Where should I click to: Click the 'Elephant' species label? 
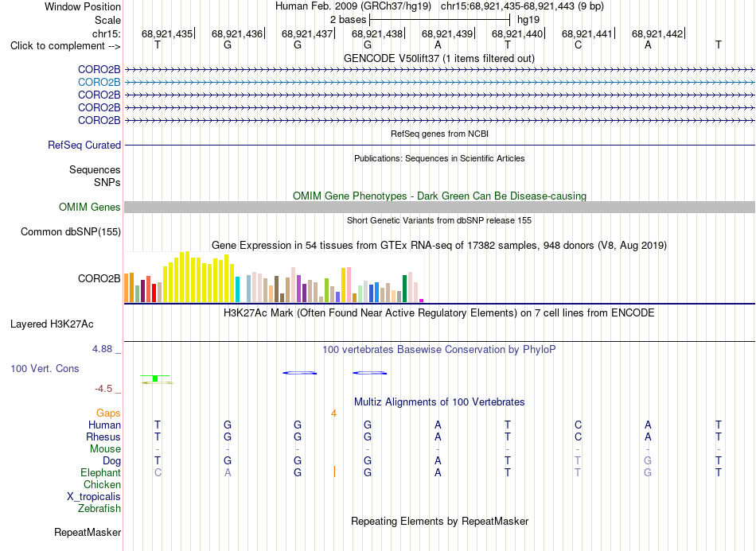click(100, 472)
